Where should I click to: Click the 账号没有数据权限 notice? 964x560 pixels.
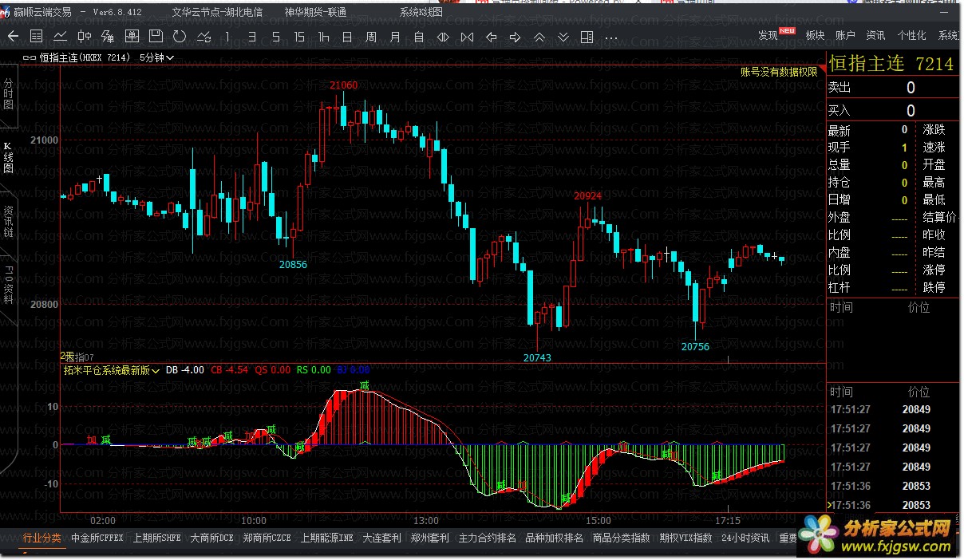click(x=779, y=72)
